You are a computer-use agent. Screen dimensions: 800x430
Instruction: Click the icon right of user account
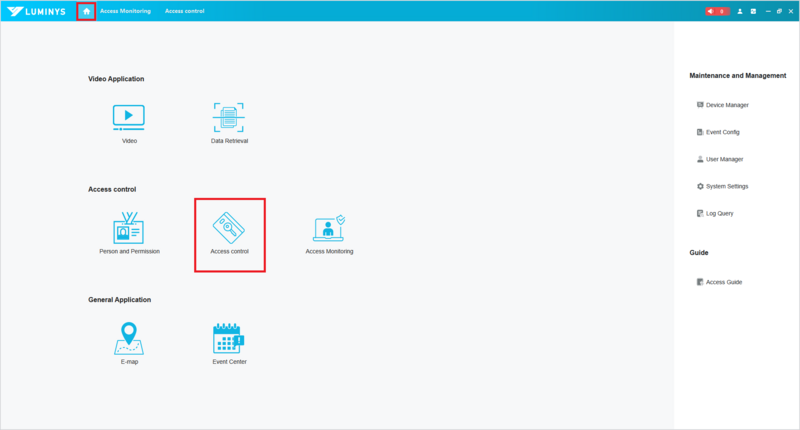[753, 11]
